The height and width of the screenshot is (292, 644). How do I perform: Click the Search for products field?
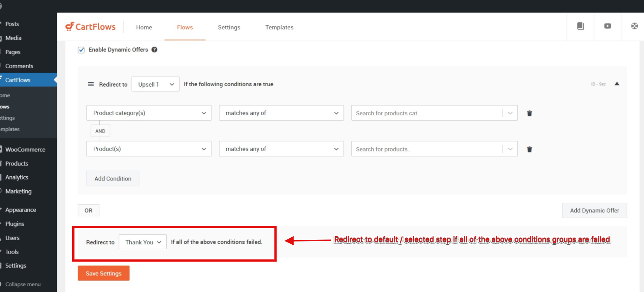click(426, 149)
